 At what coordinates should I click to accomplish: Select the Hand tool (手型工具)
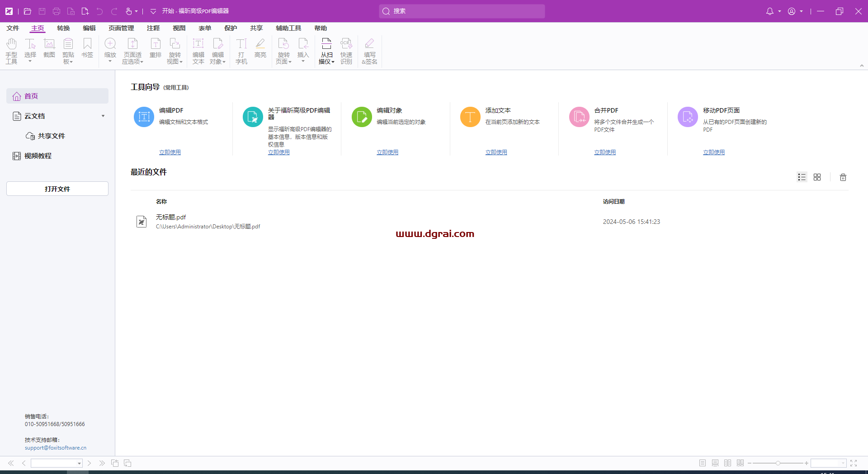(x=11, y=51)
